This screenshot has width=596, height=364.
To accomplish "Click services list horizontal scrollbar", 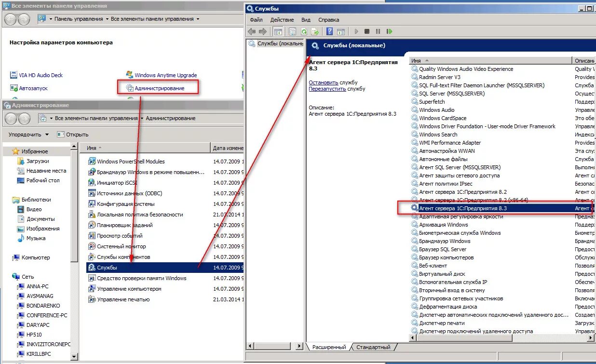I will click(x=502, y=338).
